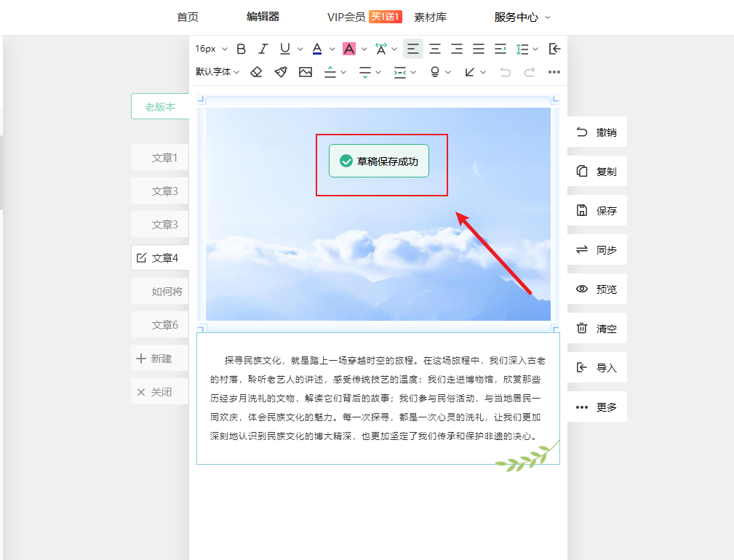Expand the underline style arrow
Screen dimensions: 734x560
300,49
